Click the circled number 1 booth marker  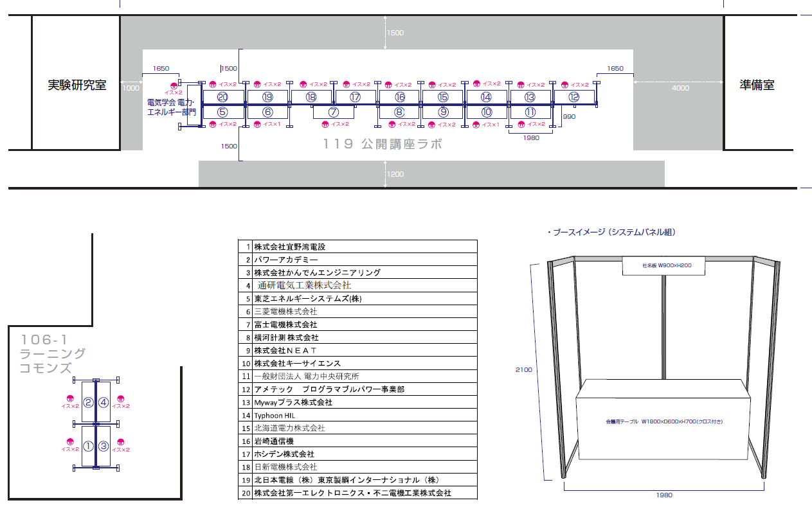[88, 447]
